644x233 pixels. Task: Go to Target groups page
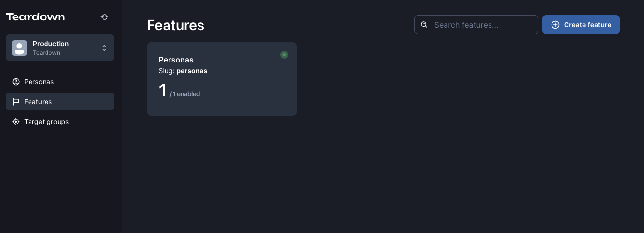pyautogui.click(x=60, y=122)
